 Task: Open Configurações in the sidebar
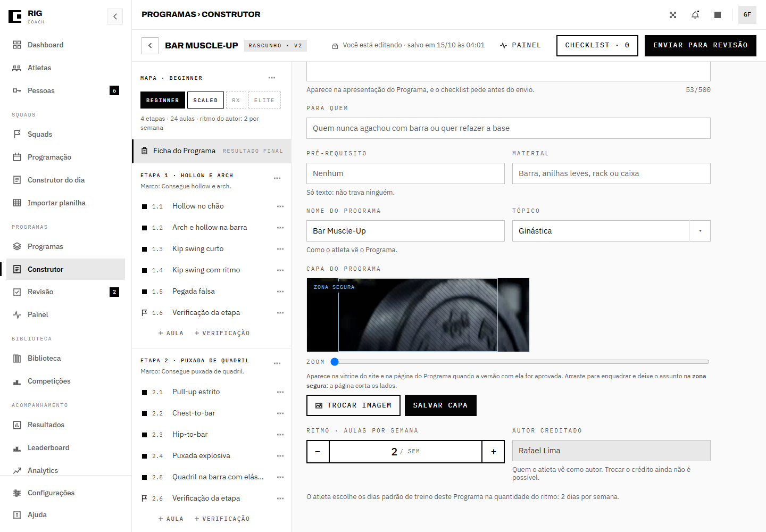point(65,493)
